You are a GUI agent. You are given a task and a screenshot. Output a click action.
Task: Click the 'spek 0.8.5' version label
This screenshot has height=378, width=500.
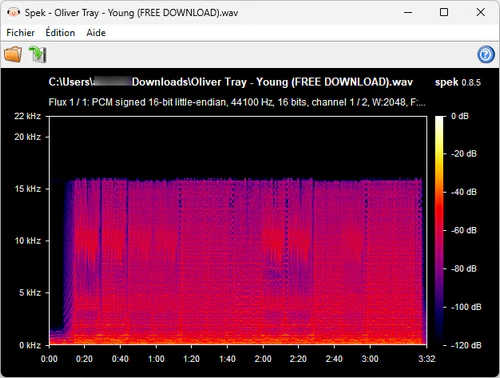458,82
